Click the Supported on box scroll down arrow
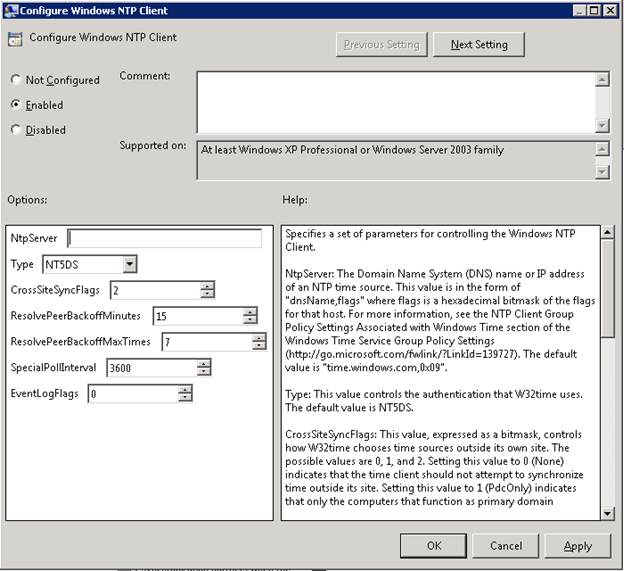The width and height of the screenshot is (624, 571). point(602,172)
